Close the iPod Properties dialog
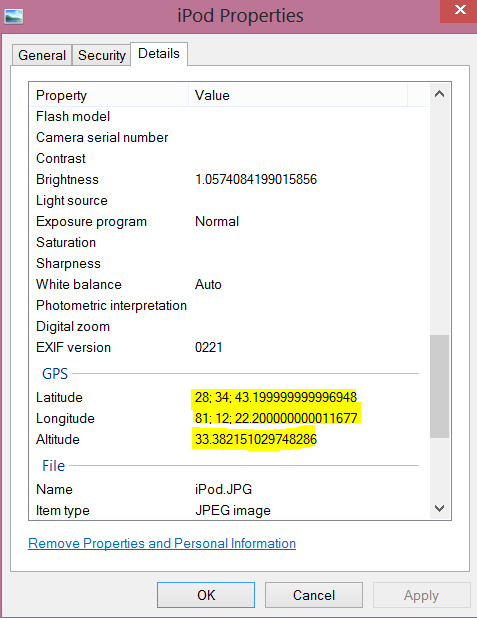 pyautogui.click(x=460, y=11)
